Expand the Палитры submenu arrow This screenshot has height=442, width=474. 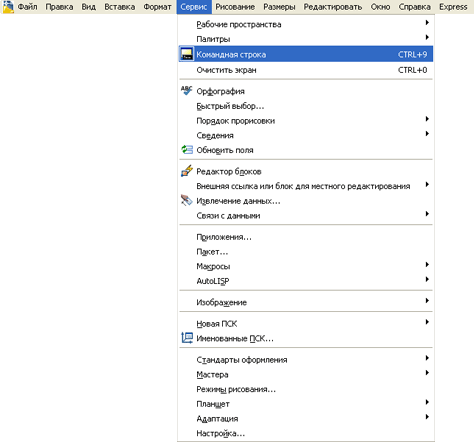pyautogui.click(x=427, y=37)
